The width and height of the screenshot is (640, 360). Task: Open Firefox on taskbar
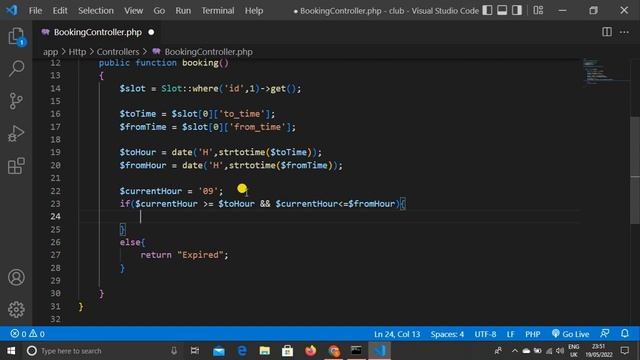(x=311, y=351)
